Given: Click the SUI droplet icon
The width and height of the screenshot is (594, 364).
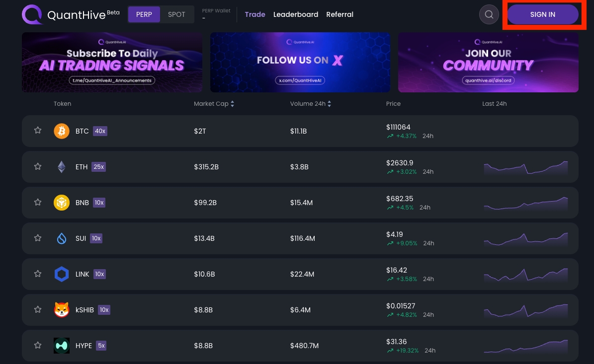Looking at the screenshot, I should pos(62,238).
